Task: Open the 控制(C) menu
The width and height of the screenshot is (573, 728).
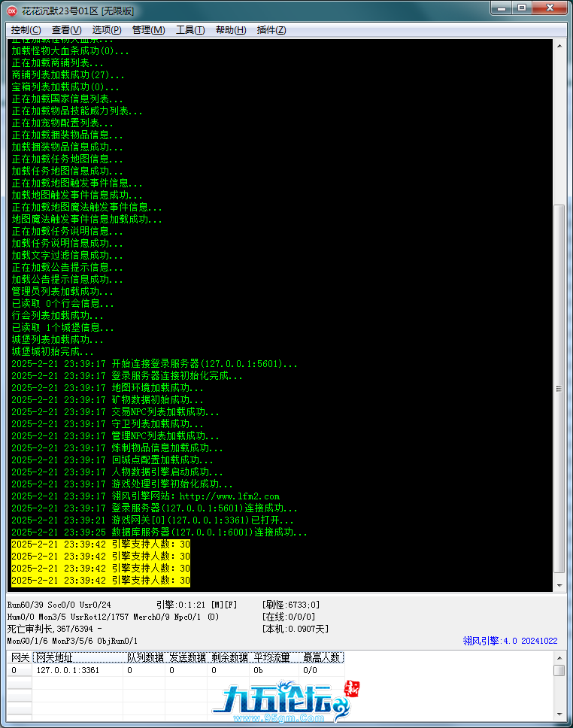Action: pos(26,30)
